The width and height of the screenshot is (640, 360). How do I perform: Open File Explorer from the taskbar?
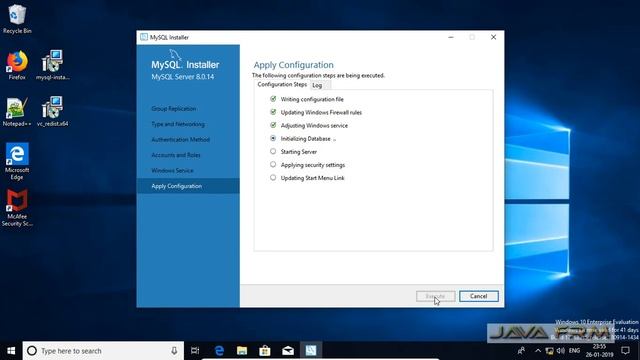pyautogui.click(x=242, y=351)
